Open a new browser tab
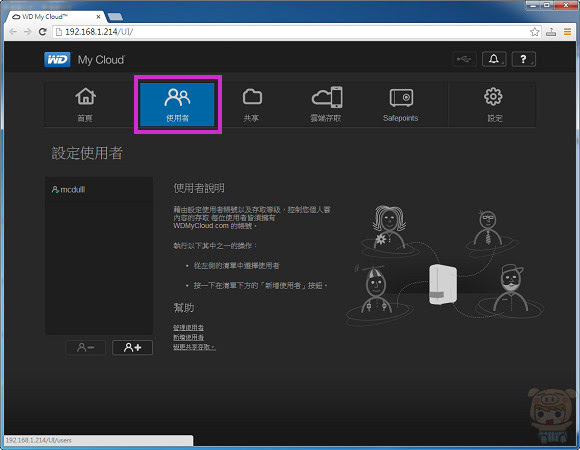This screenshot has width=580, height=450. (115, 17)
